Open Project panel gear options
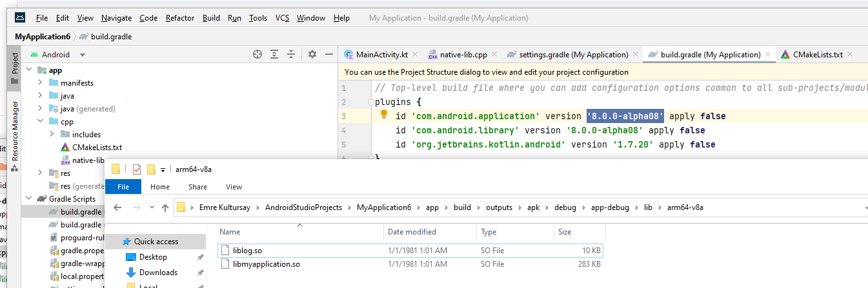The height and width of the screenshot is (288, 868). [x=312, y=55]
